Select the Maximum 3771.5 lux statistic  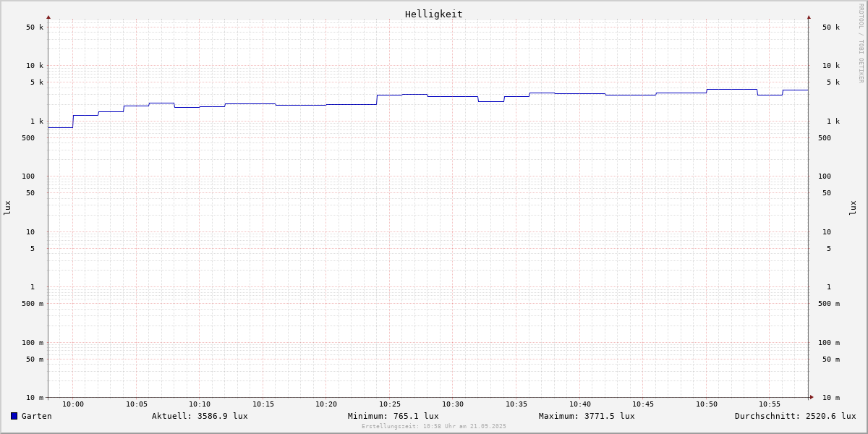coord(587,416)
